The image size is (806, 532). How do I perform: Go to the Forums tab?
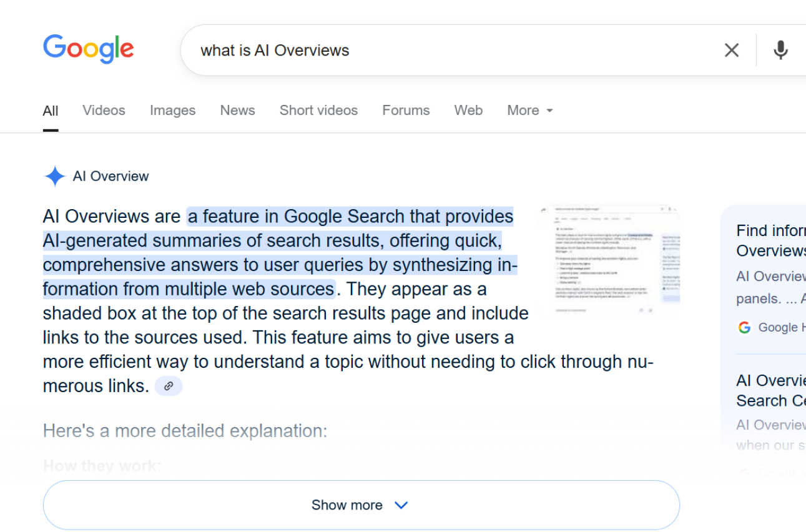406,111
